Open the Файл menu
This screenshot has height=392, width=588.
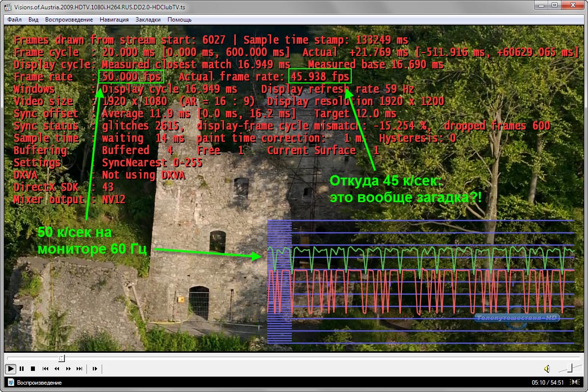pos(15,20)
